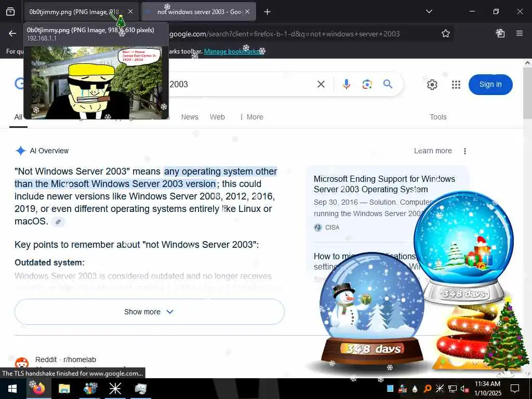532x399 pixels.
Task: Open the Windows Start menu
Action: (x=12, y=389)
